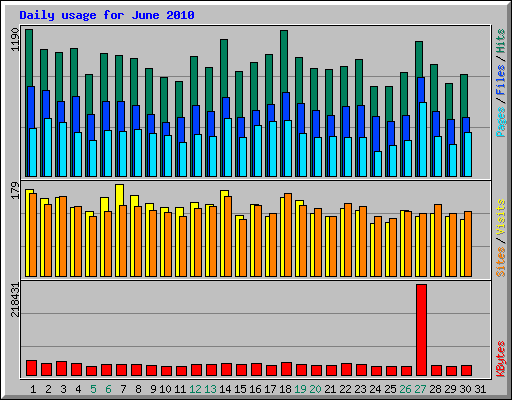Click the green hits bar for day 14
The image size is (512, 400).
click(224, 68)
